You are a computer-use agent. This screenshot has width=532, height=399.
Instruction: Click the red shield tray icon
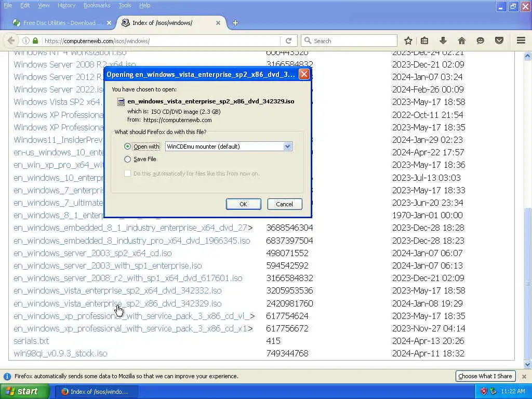point(484,391)
